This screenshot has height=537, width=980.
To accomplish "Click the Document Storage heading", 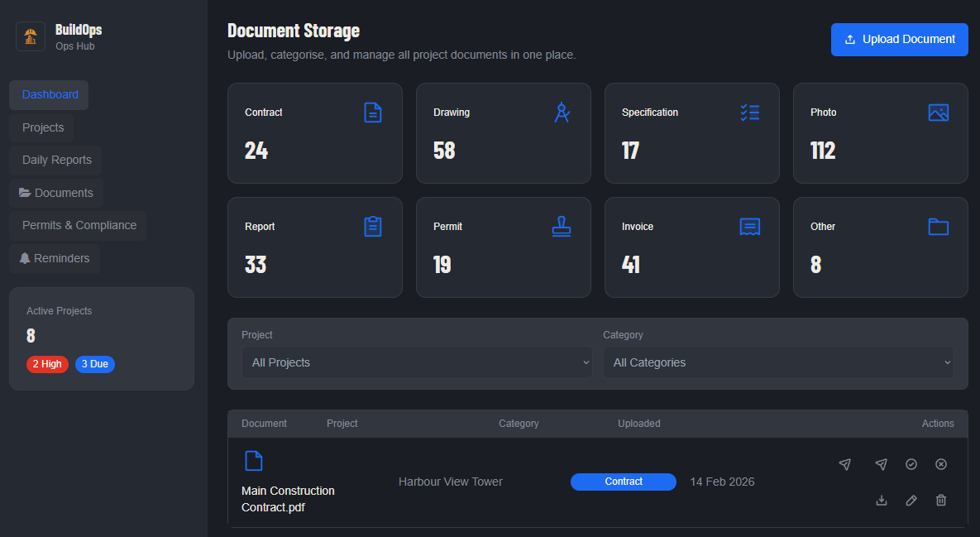I will [293, 31].
